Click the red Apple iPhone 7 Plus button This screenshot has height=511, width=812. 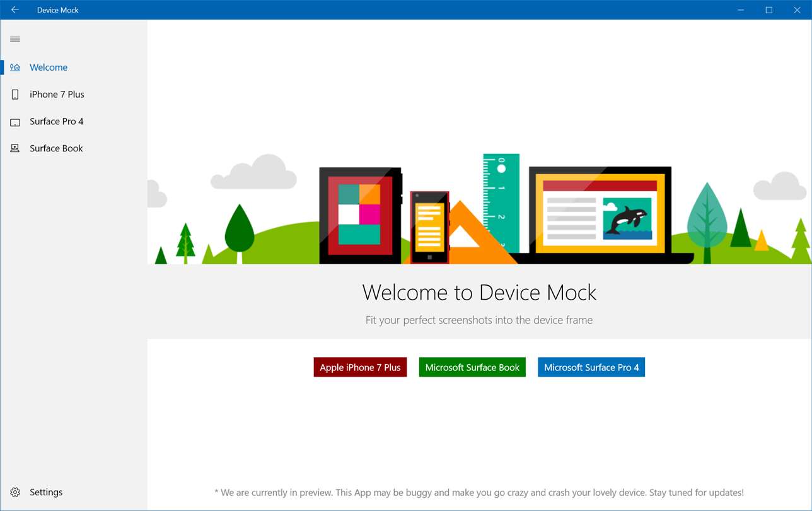tap(360, 367)
